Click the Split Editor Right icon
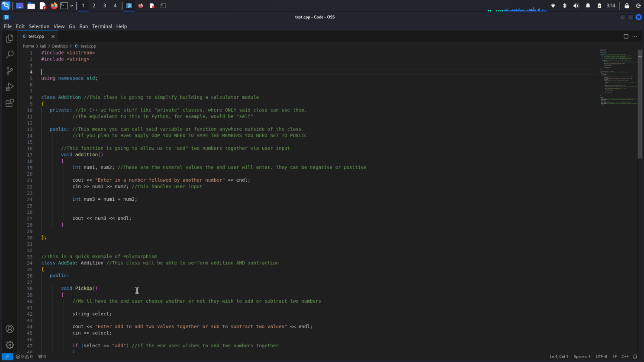644x362 pixels. tap(626, 36)
